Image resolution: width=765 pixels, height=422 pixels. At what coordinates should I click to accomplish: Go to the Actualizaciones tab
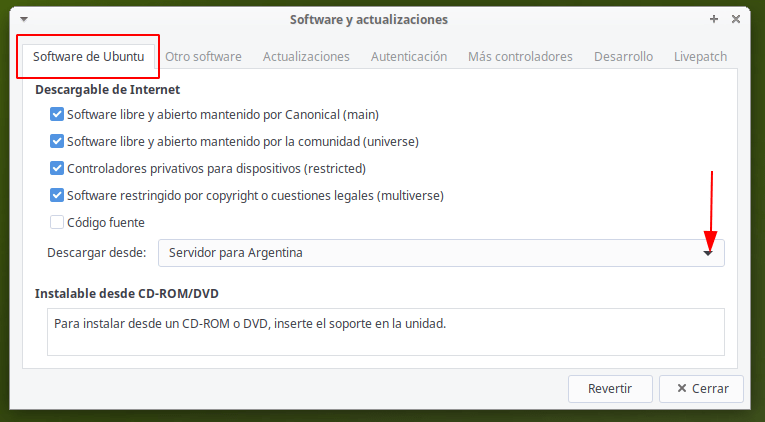(x=306, y=57)
